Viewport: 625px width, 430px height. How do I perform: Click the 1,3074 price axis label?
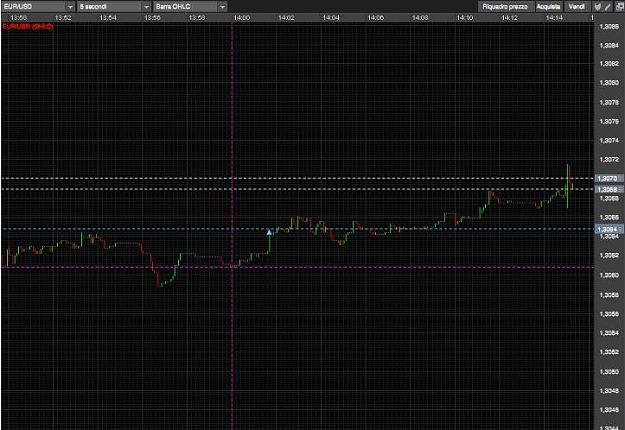pyautogui.click(x=609, y=140)
